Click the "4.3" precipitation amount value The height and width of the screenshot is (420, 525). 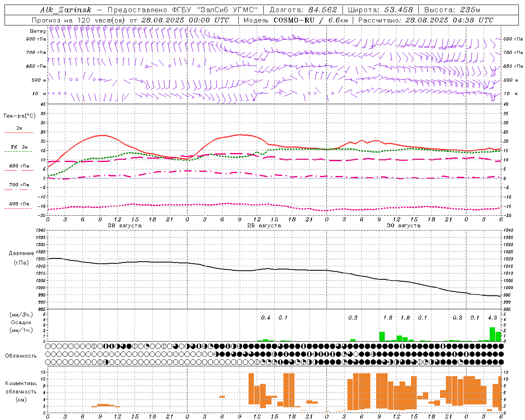click(492, 318)
